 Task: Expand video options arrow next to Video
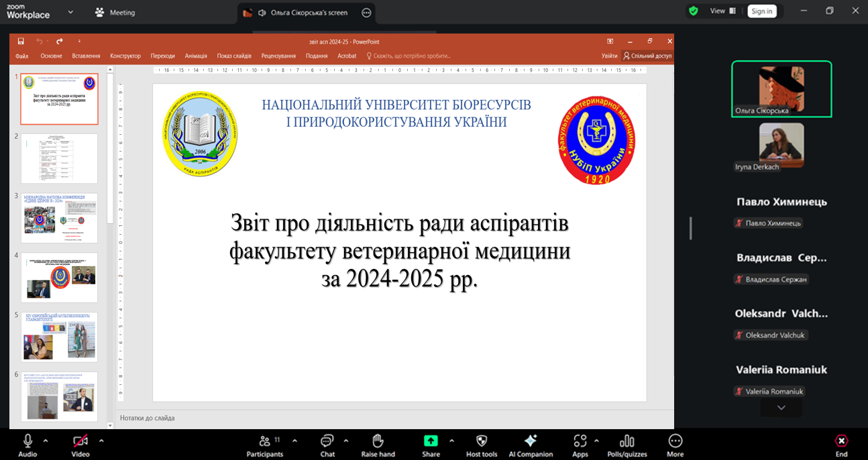(x=101, y=441)
